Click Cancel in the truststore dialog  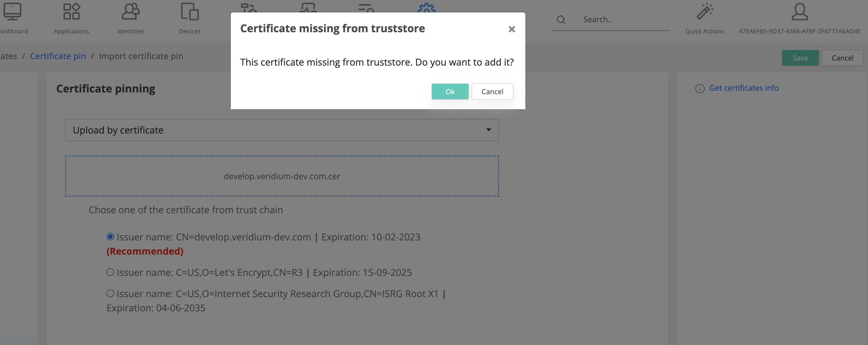pos(492,92)
